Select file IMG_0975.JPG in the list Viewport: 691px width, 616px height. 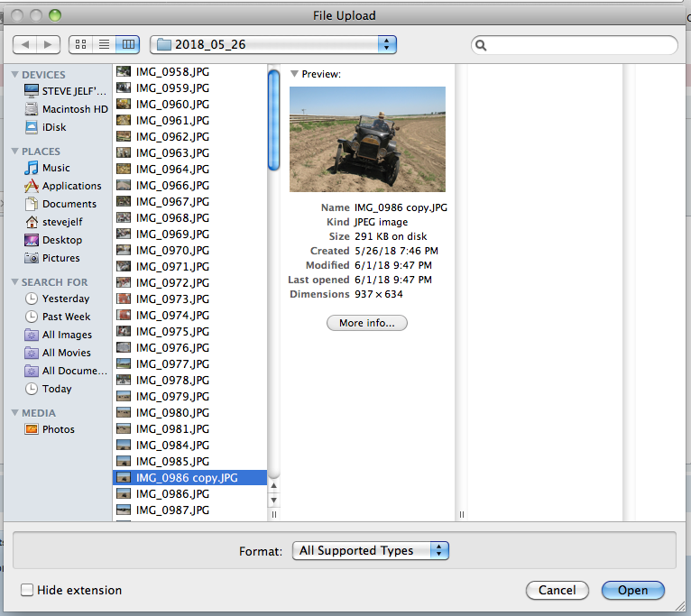click(172, 332)
